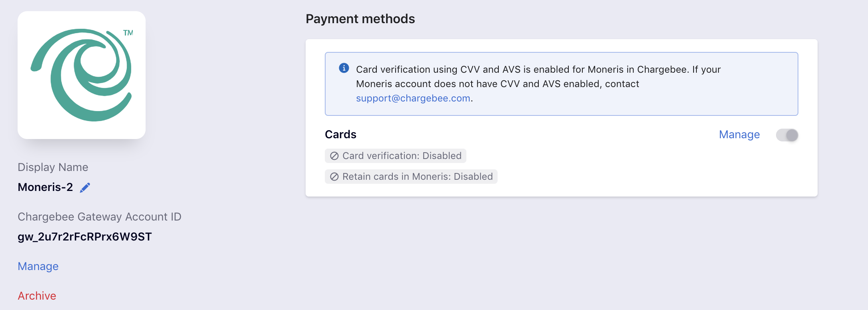
Task: Click the Moneris swirl logo
Action: pyautogui.click(x=82, y=75)
